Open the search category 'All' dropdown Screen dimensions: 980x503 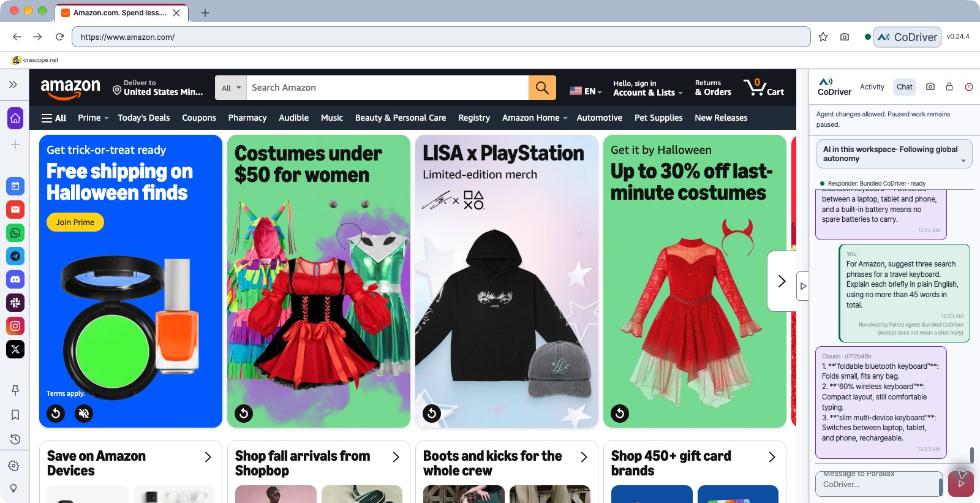pyautogui.click(x=231, y=88)
